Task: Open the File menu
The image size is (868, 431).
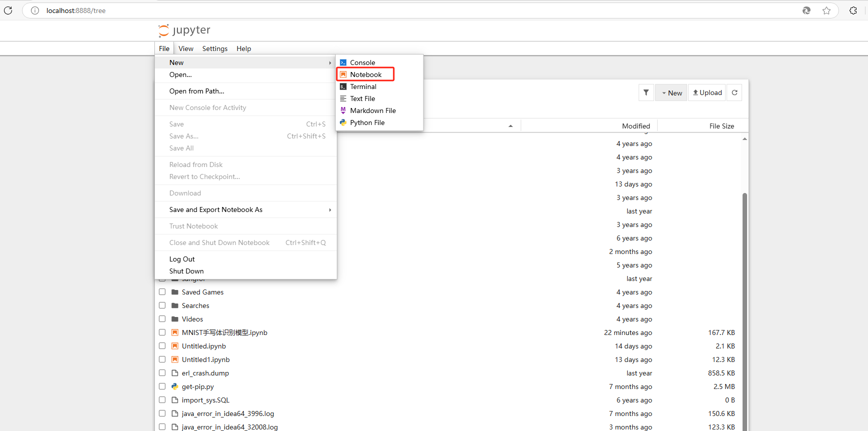Action: coord(164,48)
